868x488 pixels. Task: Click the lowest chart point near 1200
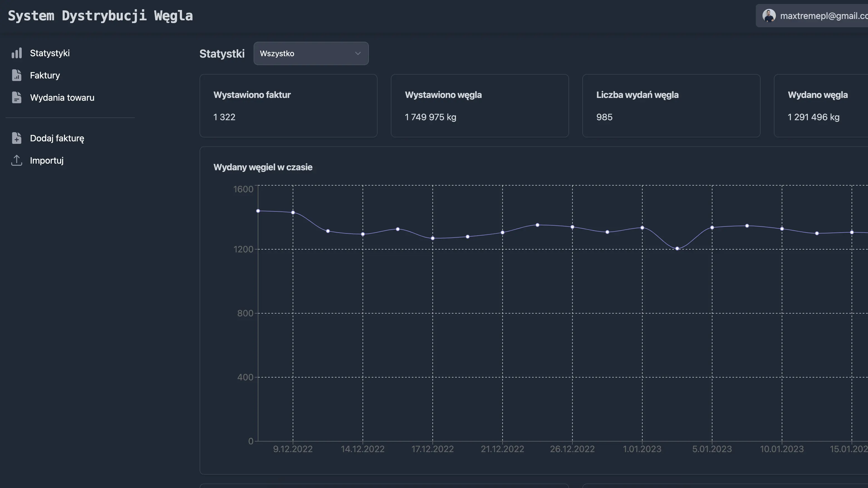[677, 248]
